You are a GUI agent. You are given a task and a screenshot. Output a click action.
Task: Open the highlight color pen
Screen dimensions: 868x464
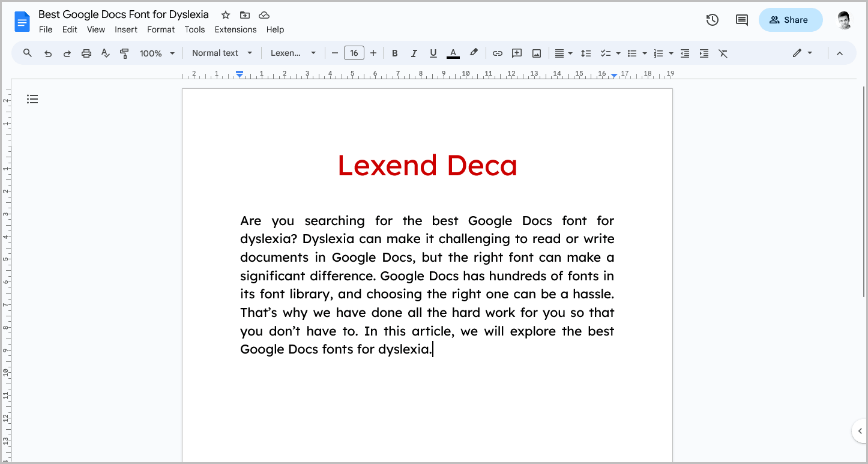[x=474, y=53]
